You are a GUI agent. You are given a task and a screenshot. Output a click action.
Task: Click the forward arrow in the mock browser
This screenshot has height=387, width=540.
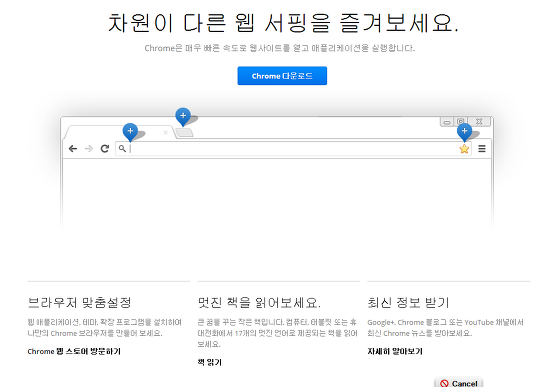coord(89,149)
